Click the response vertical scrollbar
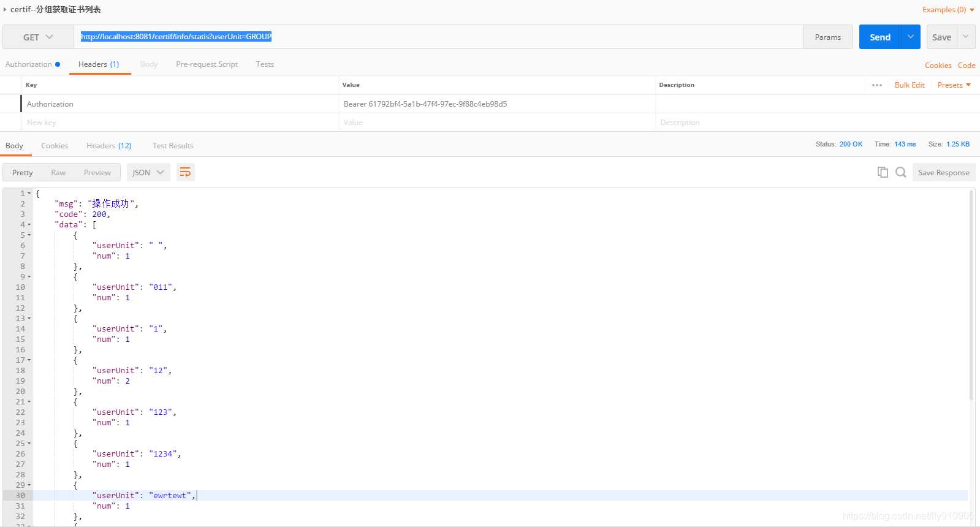The image size is (980, 527). point(971,294)
